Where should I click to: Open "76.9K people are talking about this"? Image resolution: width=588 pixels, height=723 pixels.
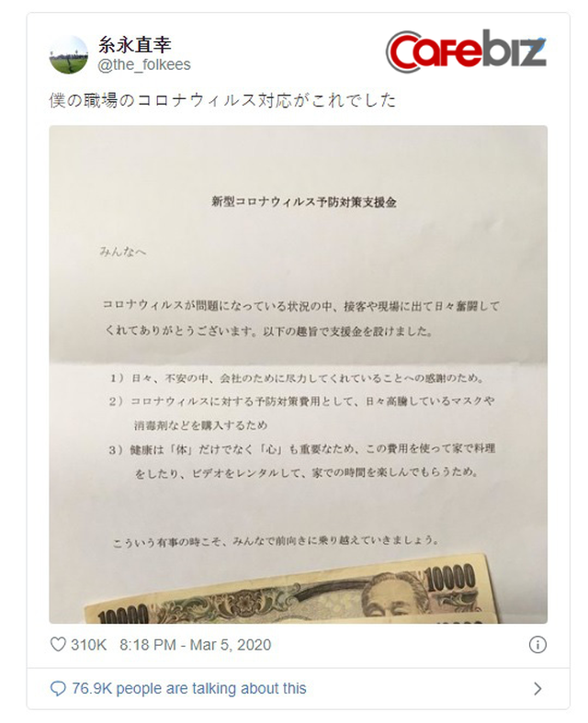189,688
